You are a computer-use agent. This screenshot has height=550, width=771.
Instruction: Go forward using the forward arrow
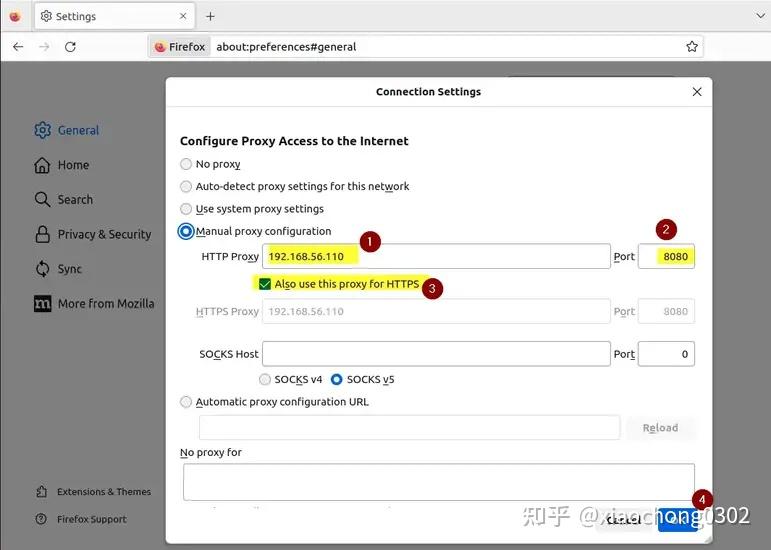[44, 47]
